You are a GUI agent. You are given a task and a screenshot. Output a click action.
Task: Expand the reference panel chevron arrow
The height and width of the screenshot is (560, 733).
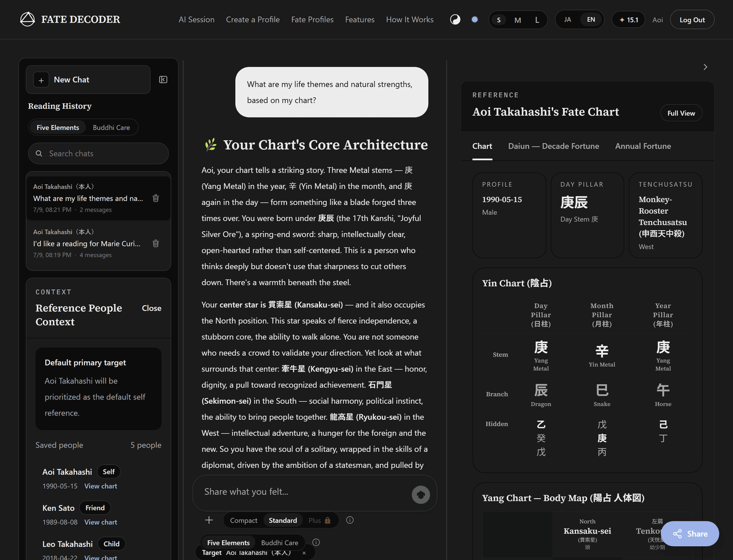click(x=705, y=67)
